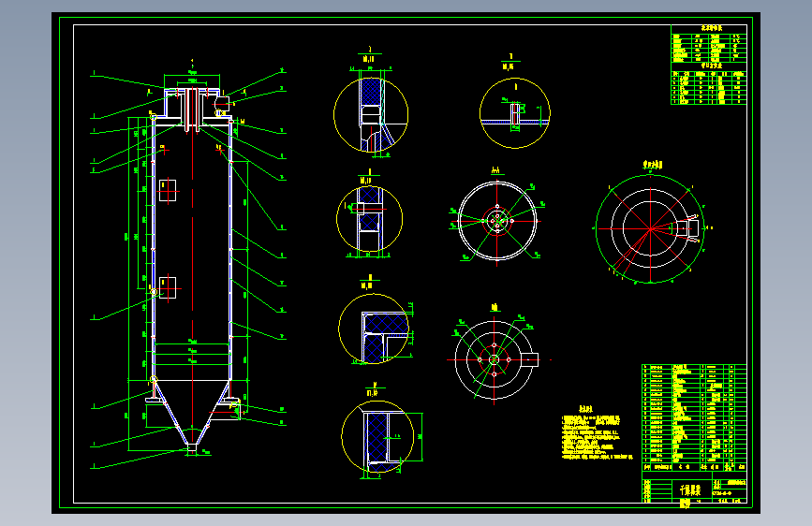Click the left support lug at cone top

coord(152,399)
